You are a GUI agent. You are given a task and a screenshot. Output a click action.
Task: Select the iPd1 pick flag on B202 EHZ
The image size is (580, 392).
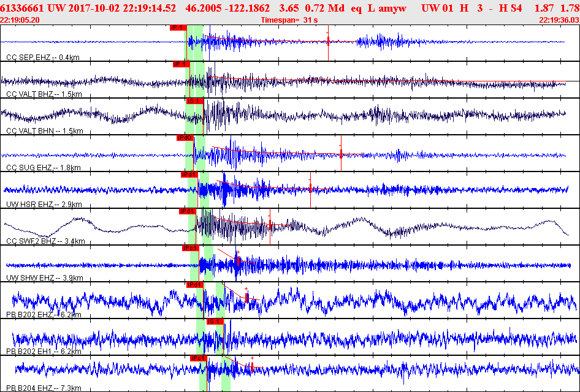click(195, 284)
